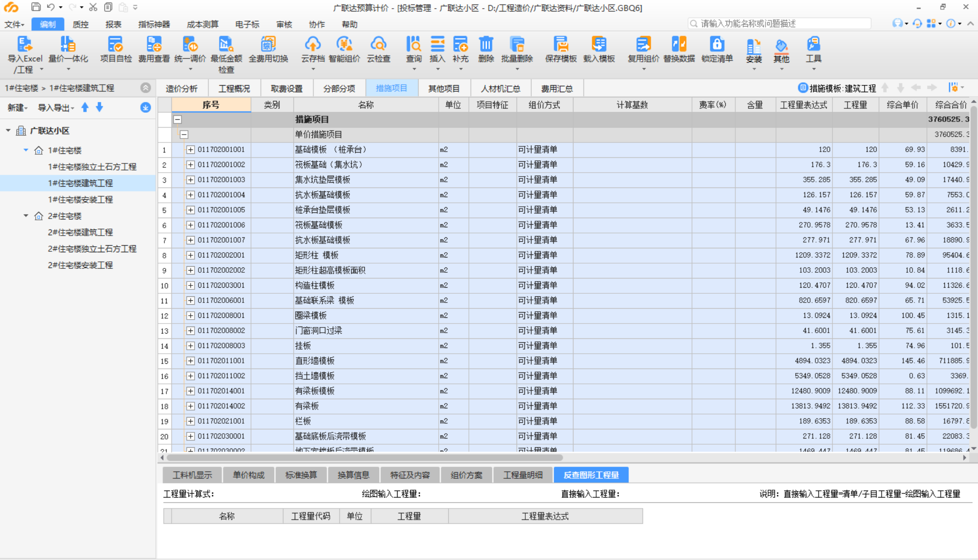The width and height of the screenshot is (978, 560).
Task: Collapse the 1#住宅楼 tree node
Action: pyautogui.click(x=26, y=150)
